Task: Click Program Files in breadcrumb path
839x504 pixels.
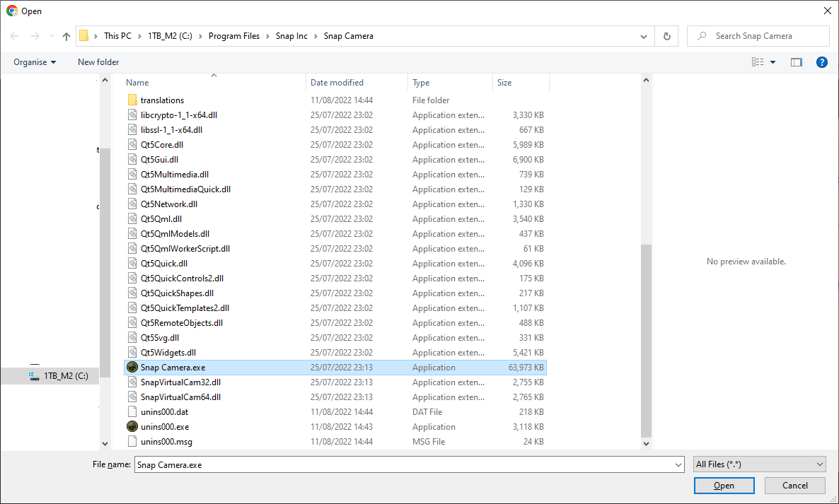Action: point(234,36)
